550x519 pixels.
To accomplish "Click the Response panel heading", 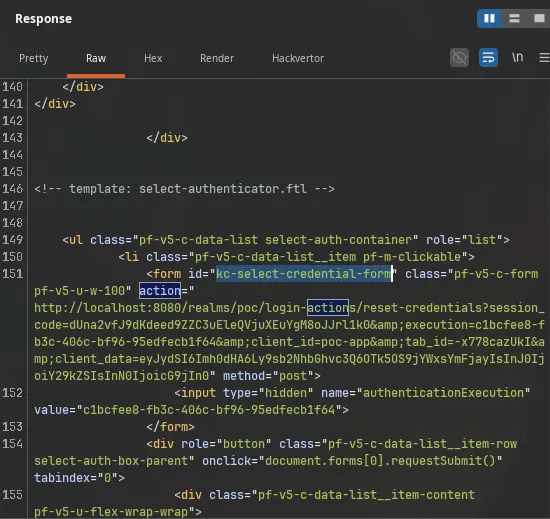I will (x=43, y=19).
